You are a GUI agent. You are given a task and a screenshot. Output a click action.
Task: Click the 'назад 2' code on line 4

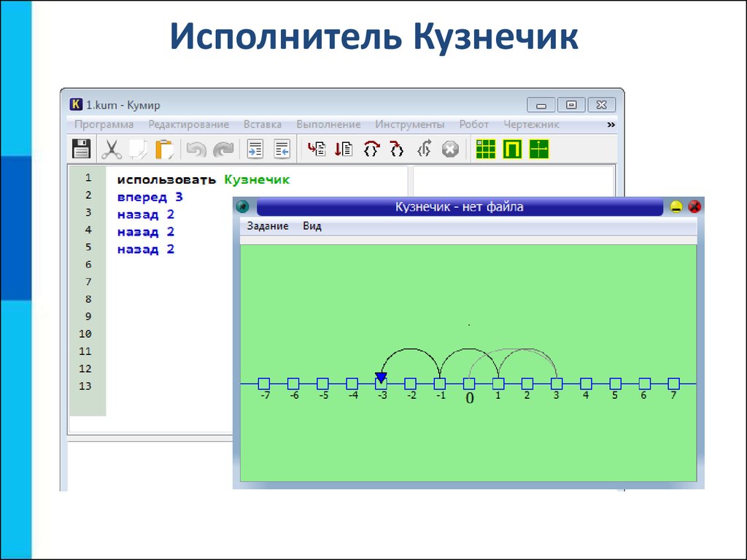[x=146, y=232]
